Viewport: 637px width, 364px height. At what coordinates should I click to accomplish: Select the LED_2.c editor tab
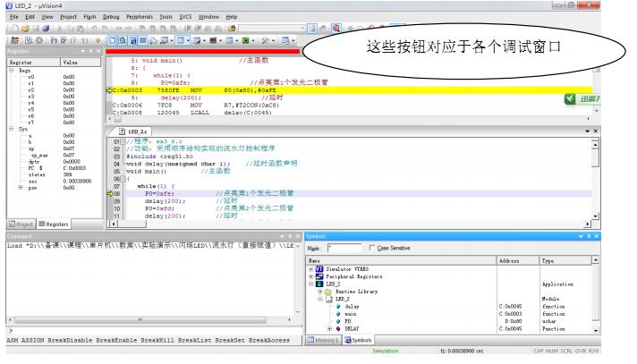[133, 131]
